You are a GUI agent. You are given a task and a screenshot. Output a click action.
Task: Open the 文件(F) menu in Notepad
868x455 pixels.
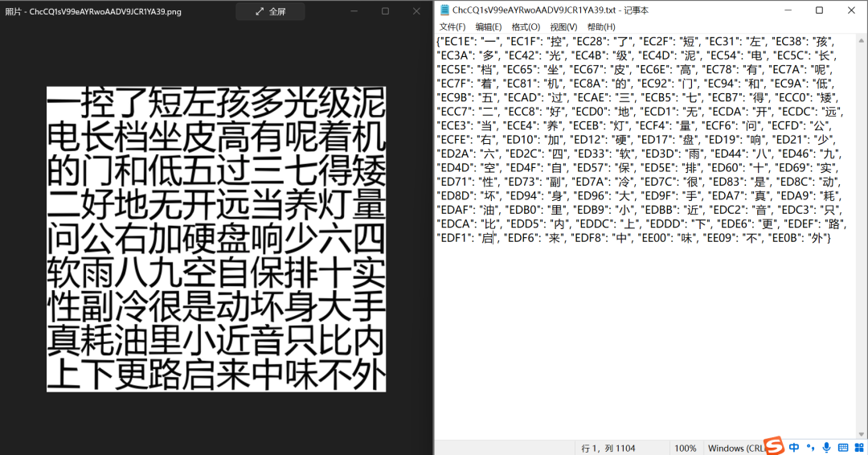[x=452, y=27]
